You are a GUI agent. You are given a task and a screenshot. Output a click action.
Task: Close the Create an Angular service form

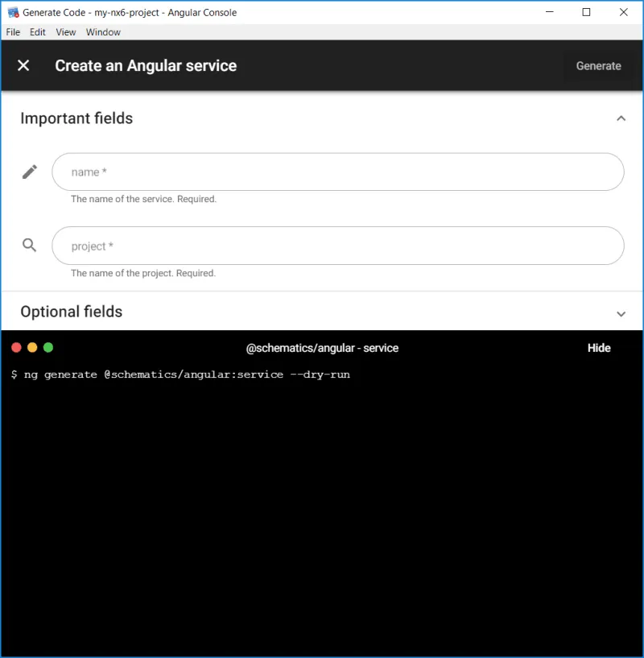[x=23, y=66]
